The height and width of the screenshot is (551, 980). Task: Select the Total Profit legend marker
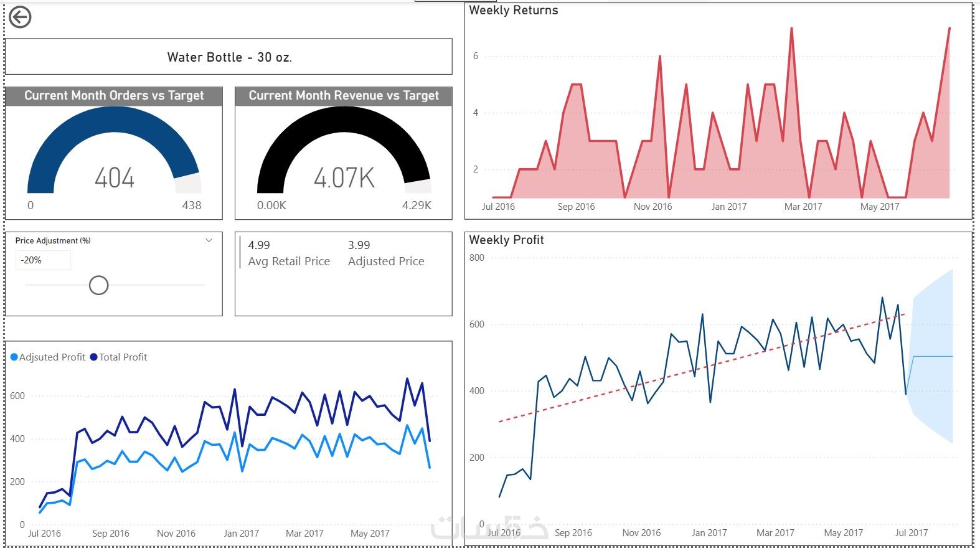pos(94,357)
